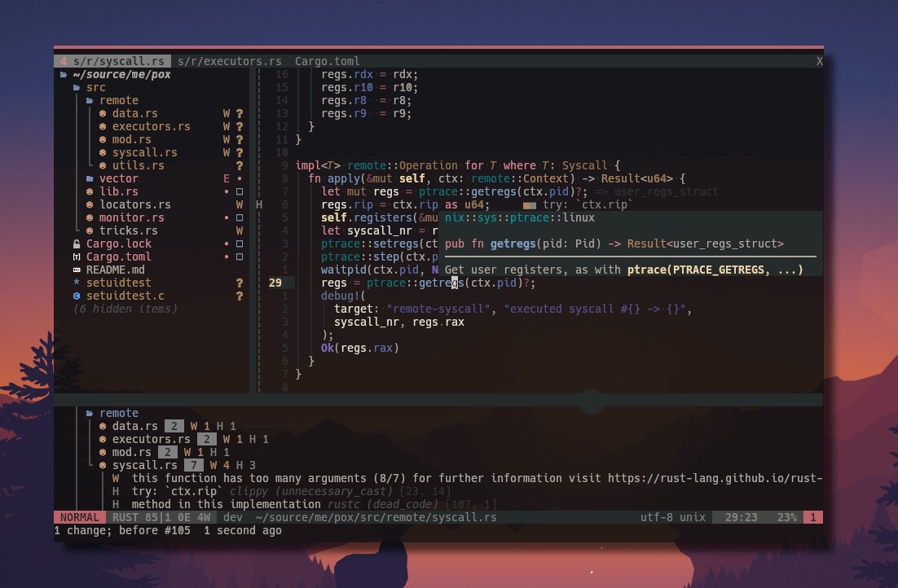Collapse the remote folder in file tree
The height and width of the screenshot is (588, 898).
(x=90, y=101)
